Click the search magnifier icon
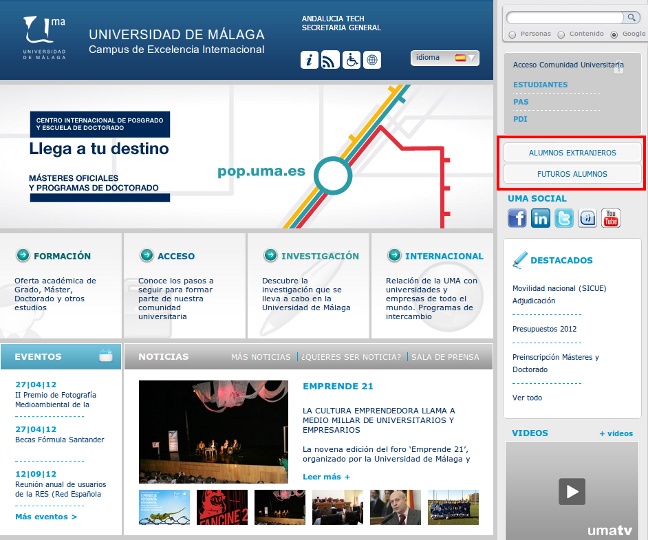The image size is (648, 540). pyautogui.click(x=631, y=17)
